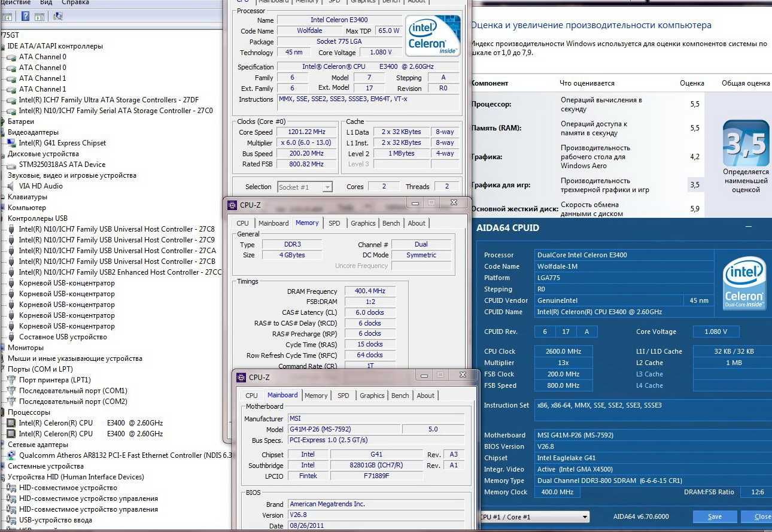Viewport: 772px width, 532px height.
Task: Select the ICH7 Ultra ATA Storage Controllers 27DF icon
Action: (x=12, y=100)
